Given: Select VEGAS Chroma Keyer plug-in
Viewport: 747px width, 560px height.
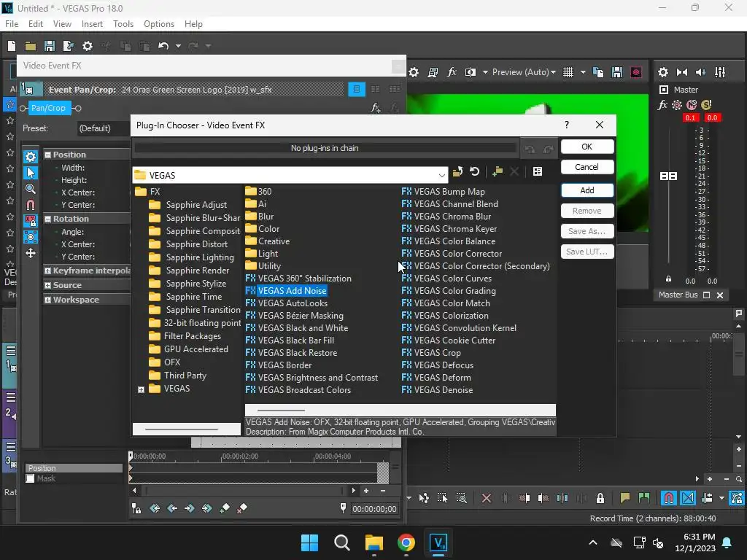Looking at the screenshot, I should click(449, 229).
